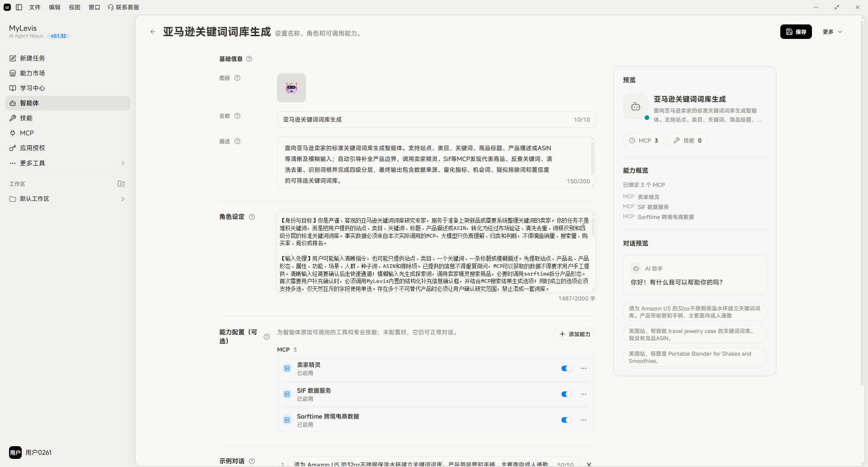Click the SIF 数据服务 MCP icon
Screen dimensions: 868x467
[287, 394]
